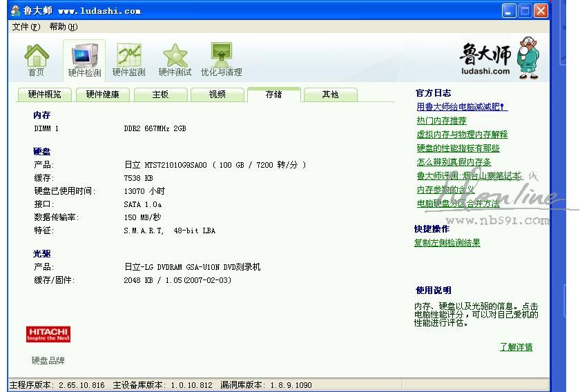The height and width of the screenshot is (392, 580).
Task: Select the 存储 tab
Action: [x=273, y=95]
